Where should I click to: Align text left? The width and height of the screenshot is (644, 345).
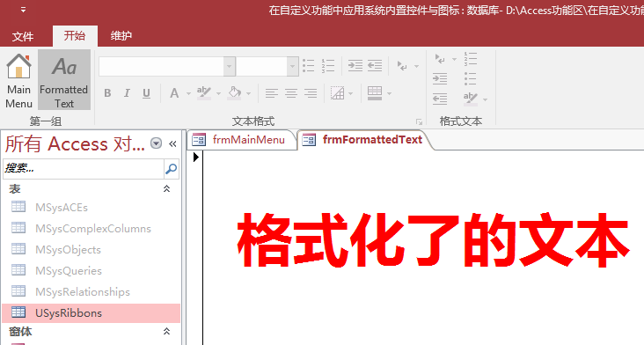pos(272,93)
